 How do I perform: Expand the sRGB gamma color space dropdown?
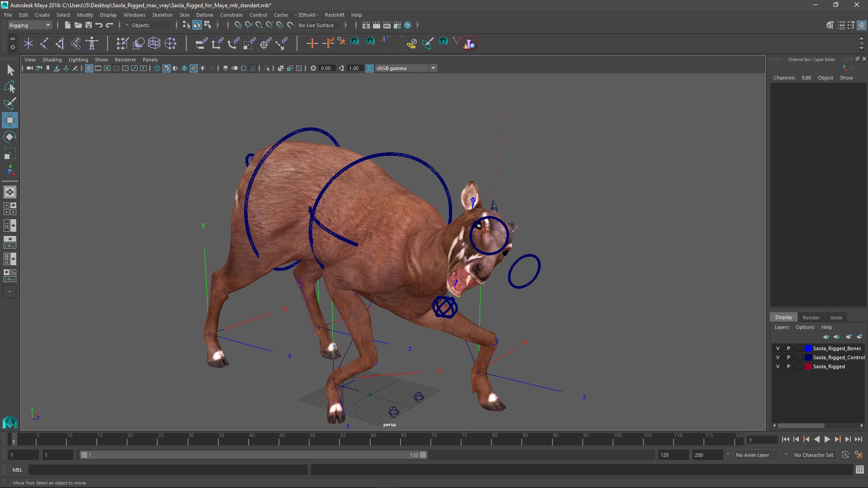(433, 68)
